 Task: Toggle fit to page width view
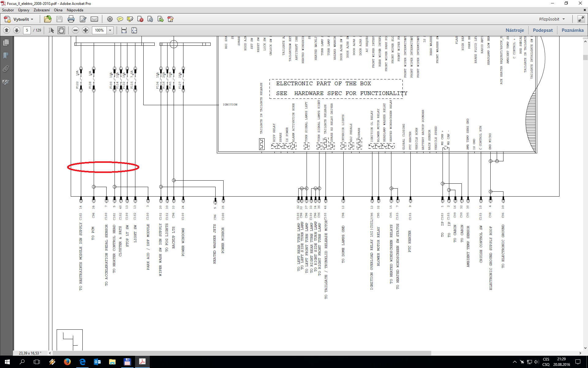124,30
